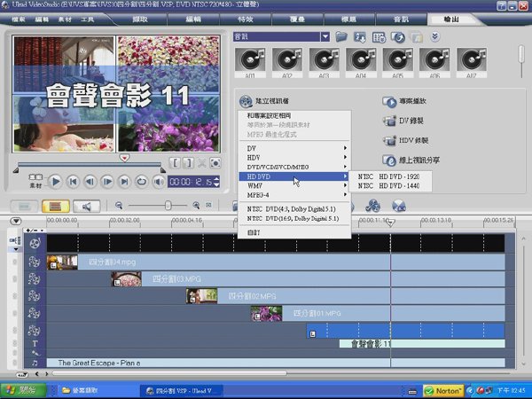
Task: Open the 檔案 file menu
Action: (x=19, y=20)
